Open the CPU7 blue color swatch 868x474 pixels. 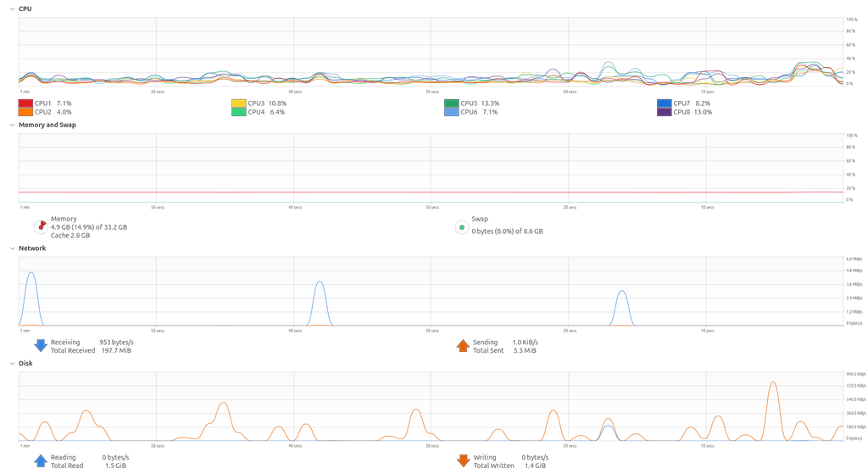pyautogui.click(x=665, y=103)
